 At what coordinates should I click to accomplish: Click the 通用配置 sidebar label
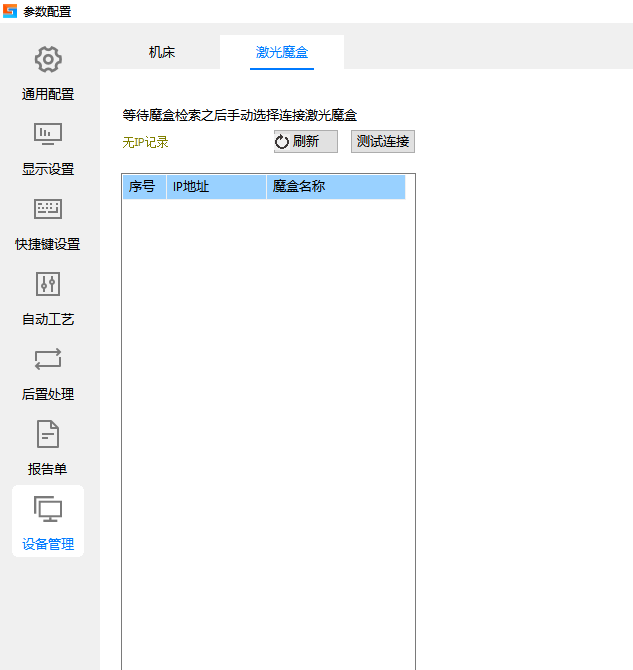pos(48,94)
